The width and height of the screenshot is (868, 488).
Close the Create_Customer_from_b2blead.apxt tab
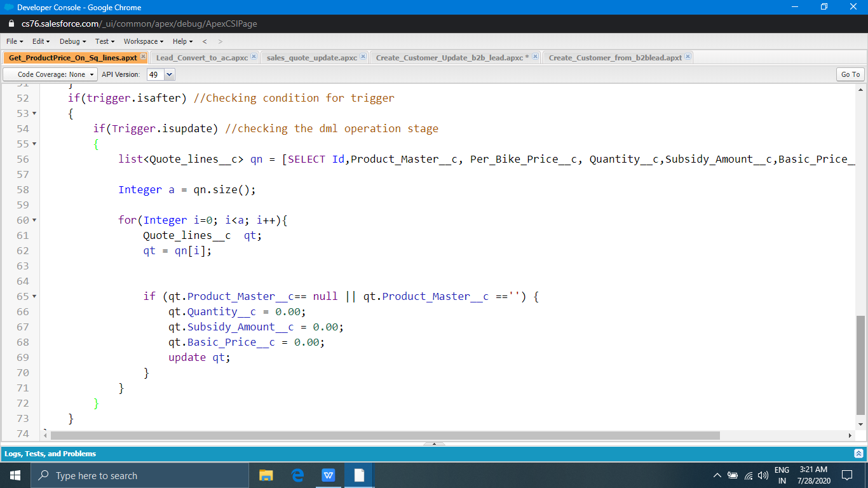coord(688,57)
